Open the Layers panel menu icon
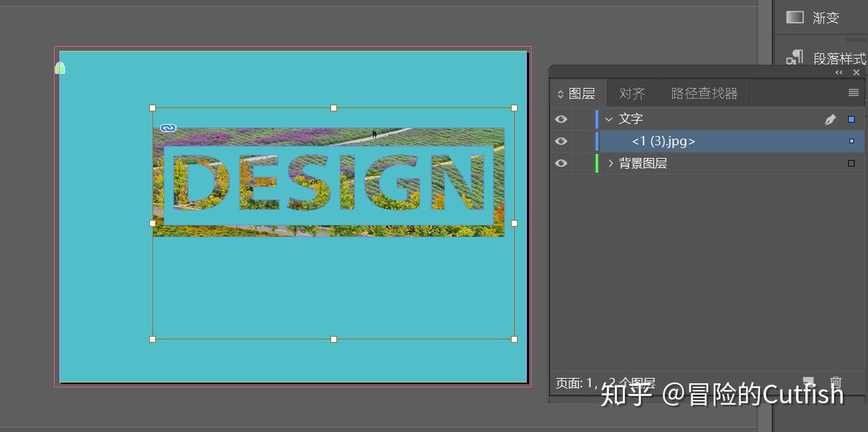This screenshot has width=868, height=432. [853, 93]
